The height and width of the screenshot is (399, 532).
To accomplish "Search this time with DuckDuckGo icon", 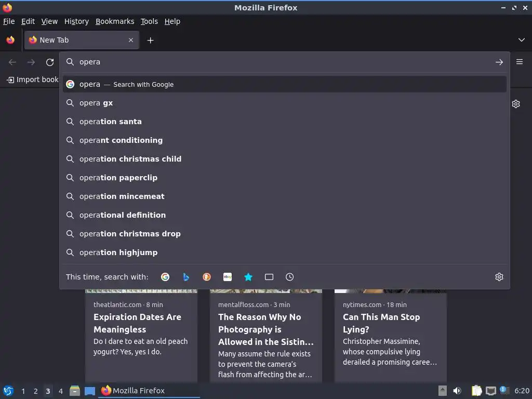I will pos(207,277).
